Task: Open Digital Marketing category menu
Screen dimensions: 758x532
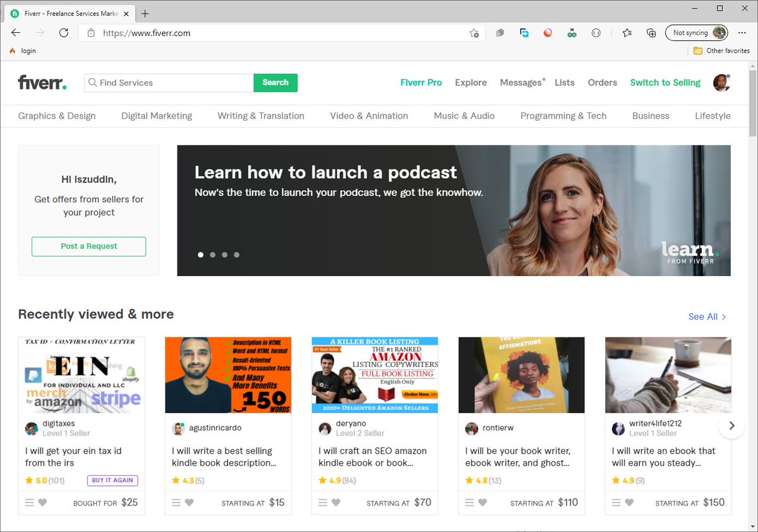Action: (x=157, y=116)
